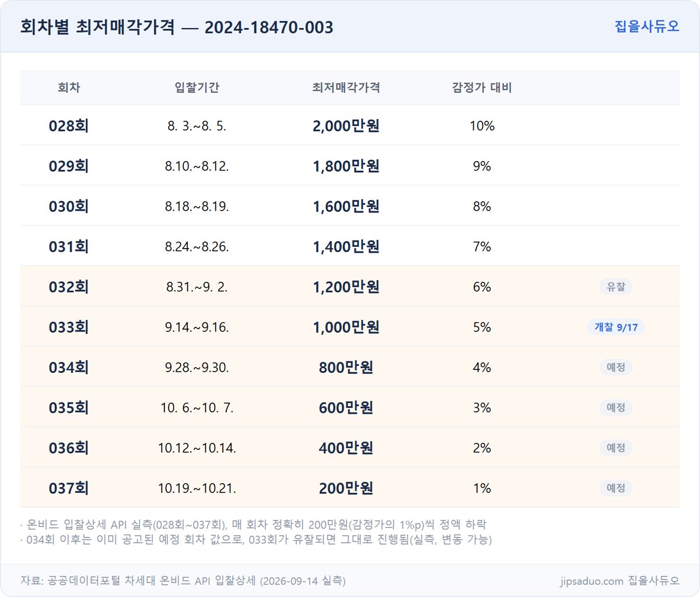Click the 1,800만원 price value
This screenshot has width=700, height=597.
(x=346, y=166)
